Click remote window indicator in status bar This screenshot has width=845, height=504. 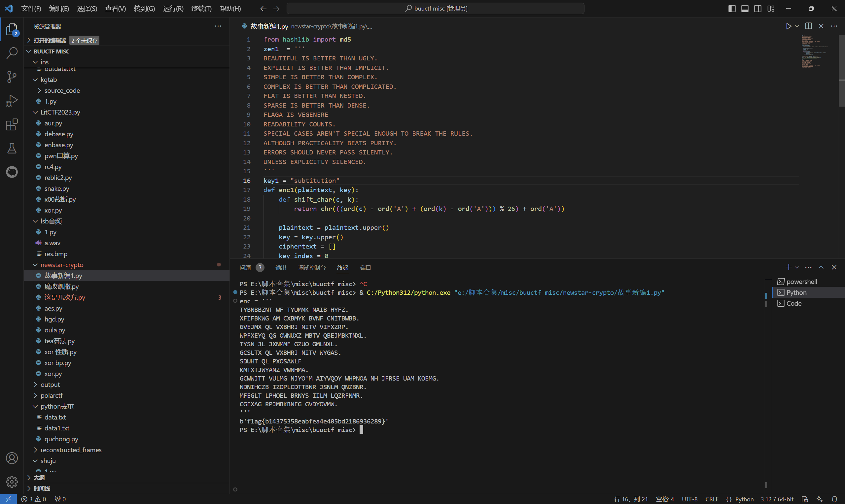point(8,499)
